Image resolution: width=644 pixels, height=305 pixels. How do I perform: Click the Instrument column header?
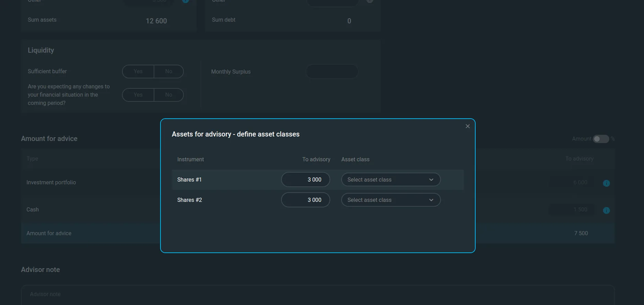pos(190,159)
